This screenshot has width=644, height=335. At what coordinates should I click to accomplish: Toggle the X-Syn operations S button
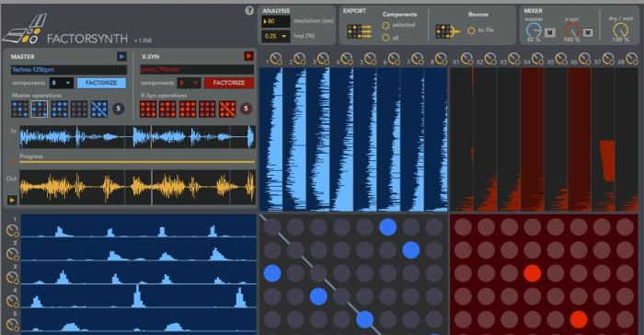(246, 109)
